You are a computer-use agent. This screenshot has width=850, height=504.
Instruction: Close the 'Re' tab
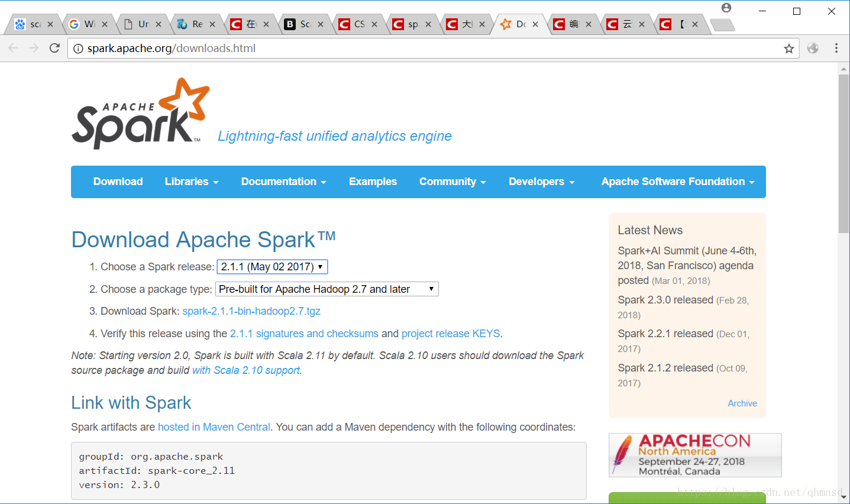[212, 24]
